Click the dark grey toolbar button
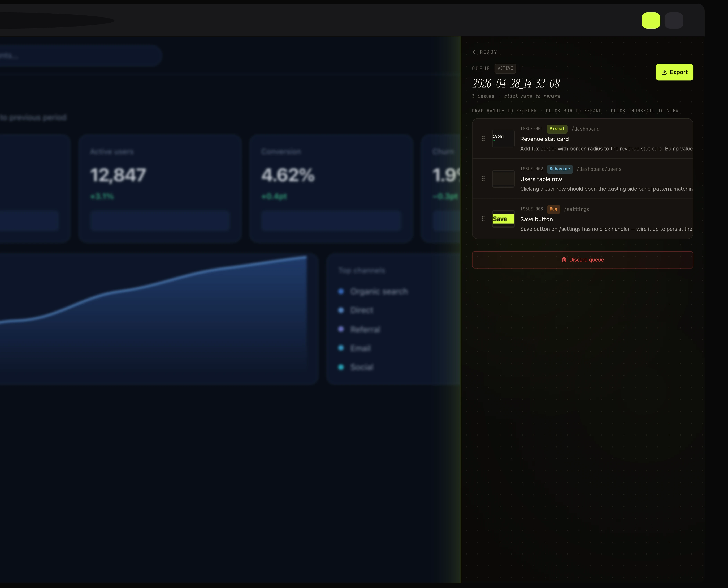The height and width of the screenshot is (588, 728). 674,21
